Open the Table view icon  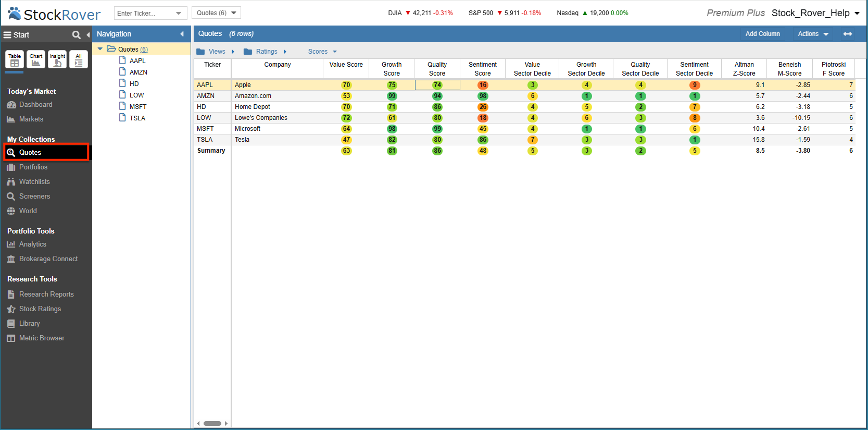[x=15, y=59]
